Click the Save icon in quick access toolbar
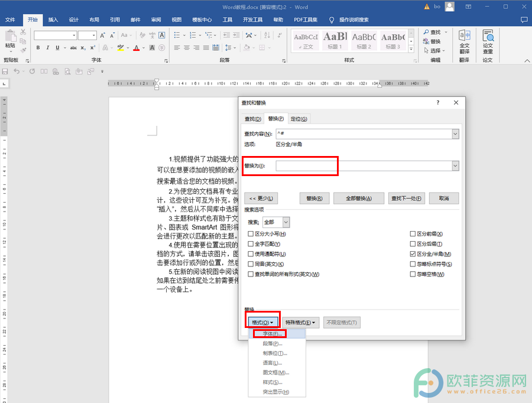 click(5, 71)
